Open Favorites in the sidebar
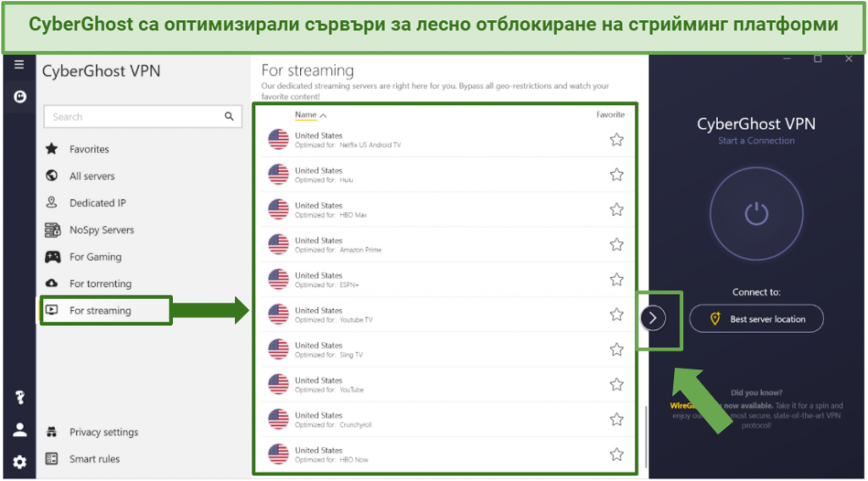868x481 pixels. pos(89,149)
